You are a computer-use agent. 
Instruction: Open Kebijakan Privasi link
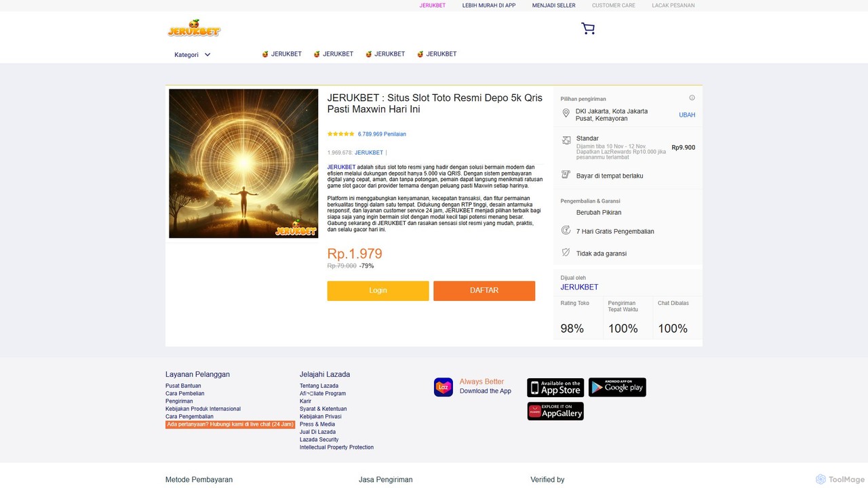point(320,417)
